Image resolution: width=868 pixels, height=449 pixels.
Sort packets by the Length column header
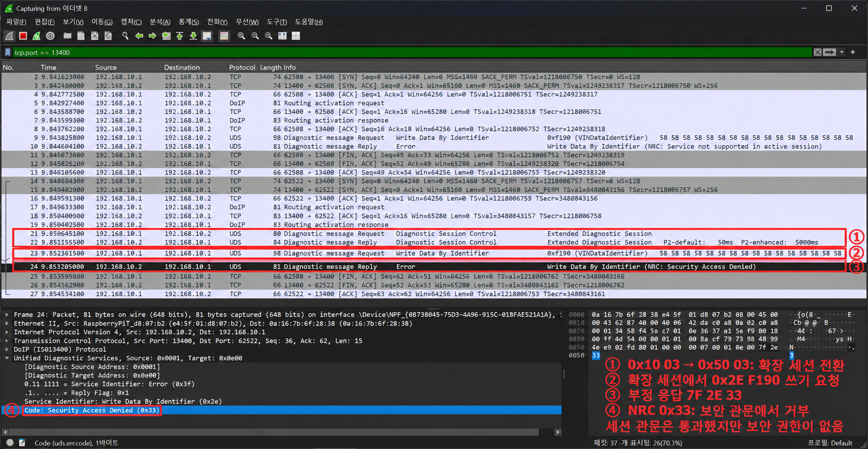(270, 67)
